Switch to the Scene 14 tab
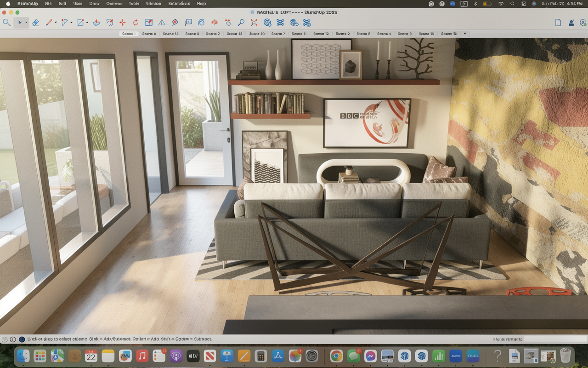The image size is (588, 368). click(234, 34)
